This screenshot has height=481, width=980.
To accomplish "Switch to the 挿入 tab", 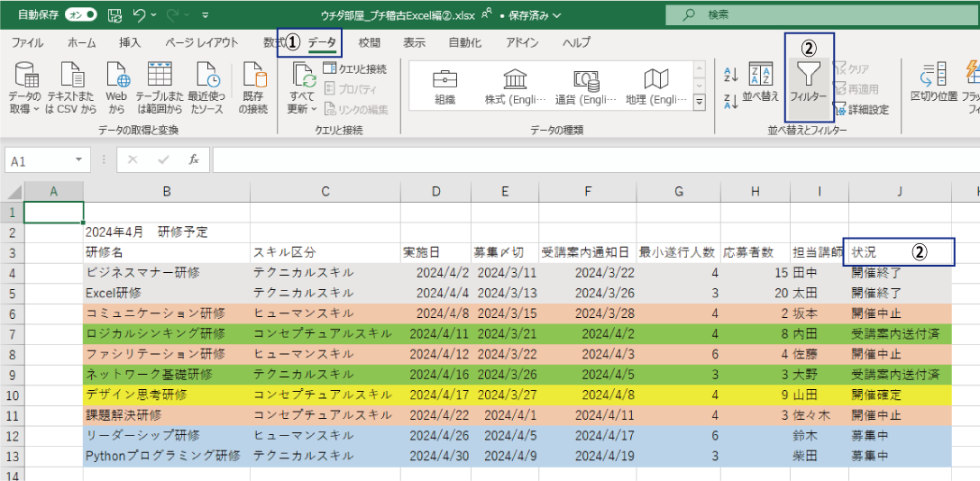I will pyautogui.click(x=130, y=43).
